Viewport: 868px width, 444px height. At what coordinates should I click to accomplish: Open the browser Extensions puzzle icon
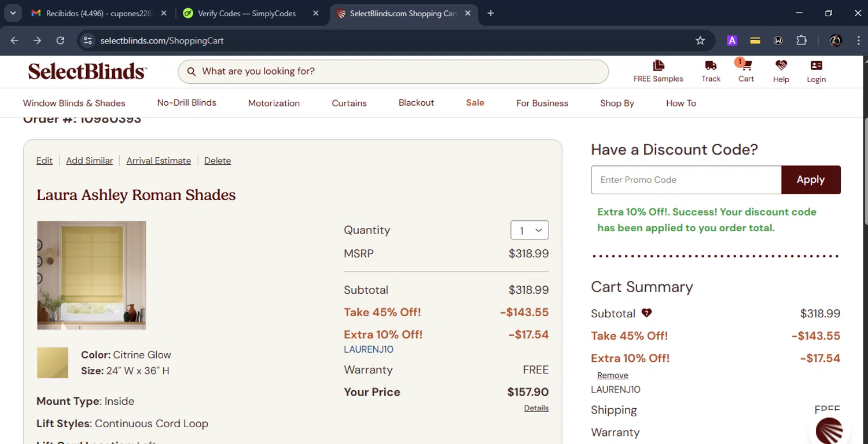pyautogui.click(x=801, y=40)
